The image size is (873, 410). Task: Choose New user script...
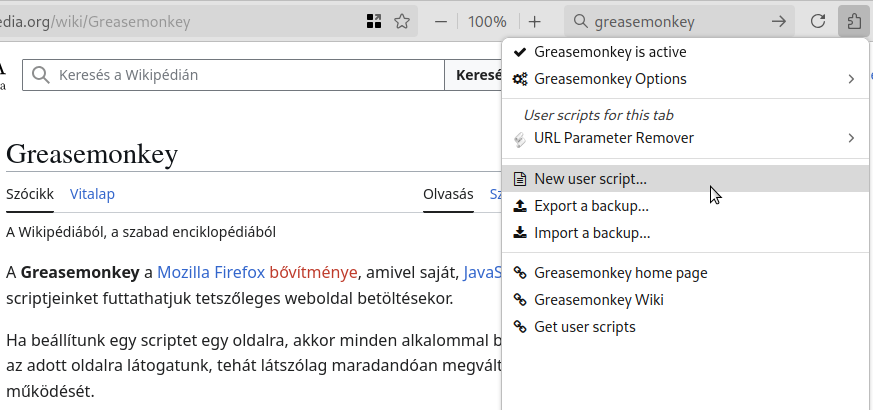[x=685, y=179]
